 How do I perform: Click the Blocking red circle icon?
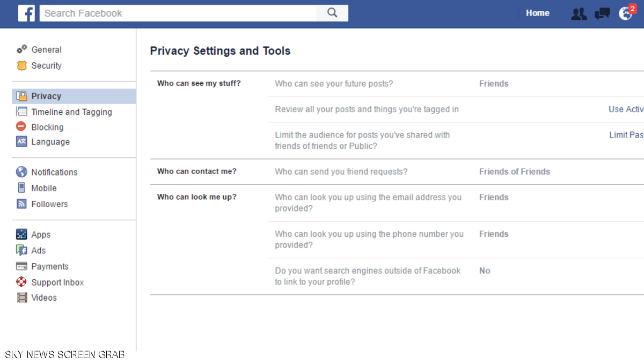pyautogui.click(x=21, y=127)
